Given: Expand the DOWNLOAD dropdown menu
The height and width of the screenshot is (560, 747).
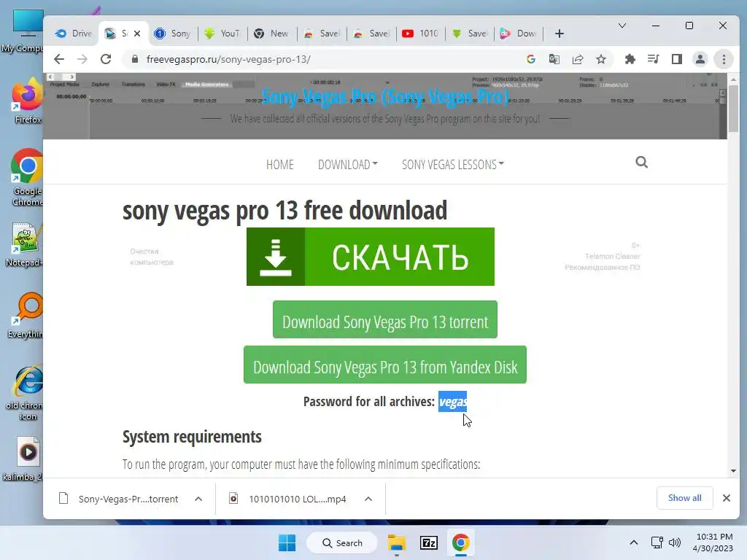Looking at the screenshot, I should pos(347,165).
